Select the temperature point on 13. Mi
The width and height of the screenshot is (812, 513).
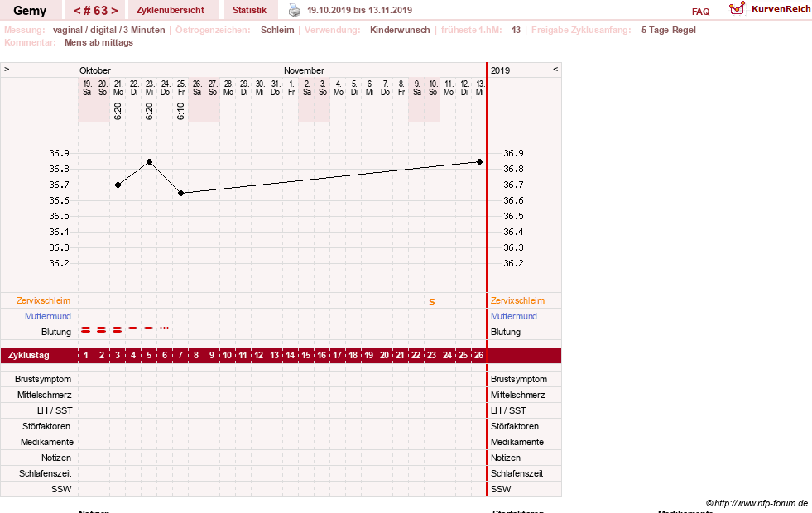coord(479,162)
